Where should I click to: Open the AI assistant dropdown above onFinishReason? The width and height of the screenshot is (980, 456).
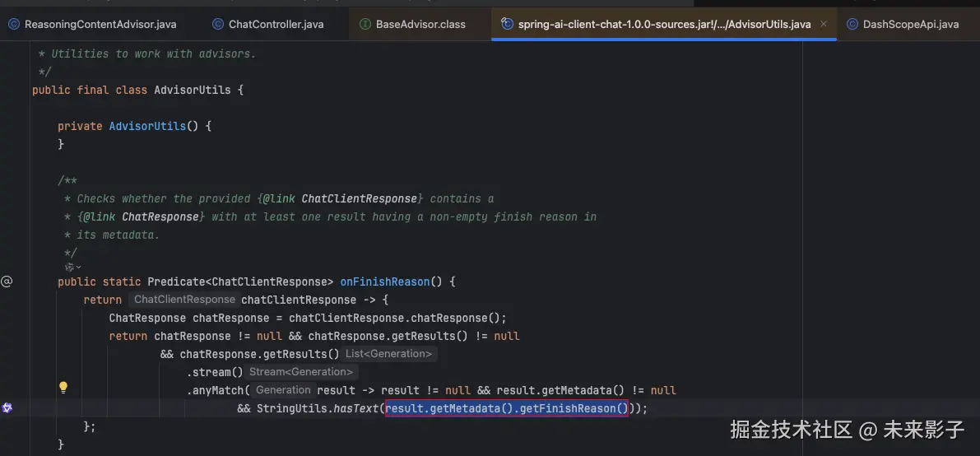(x=74, y=267)
